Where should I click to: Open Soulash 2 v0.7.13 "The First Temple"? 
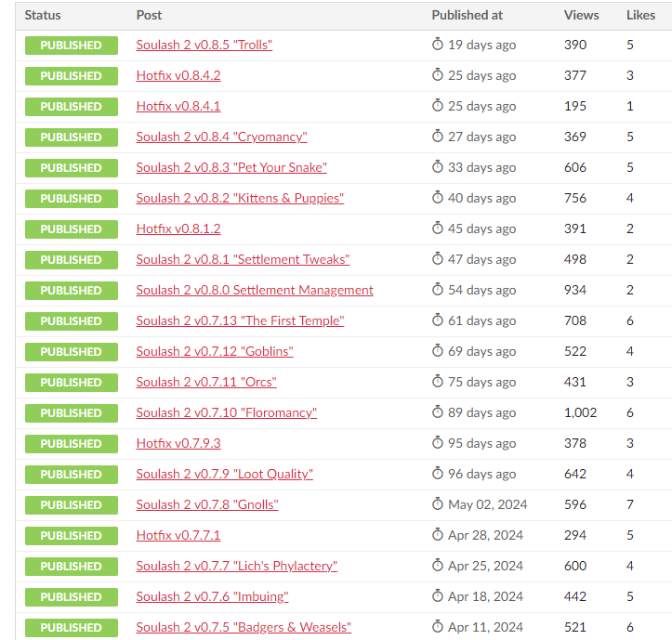pyautogui.click(x=240, y=320)
